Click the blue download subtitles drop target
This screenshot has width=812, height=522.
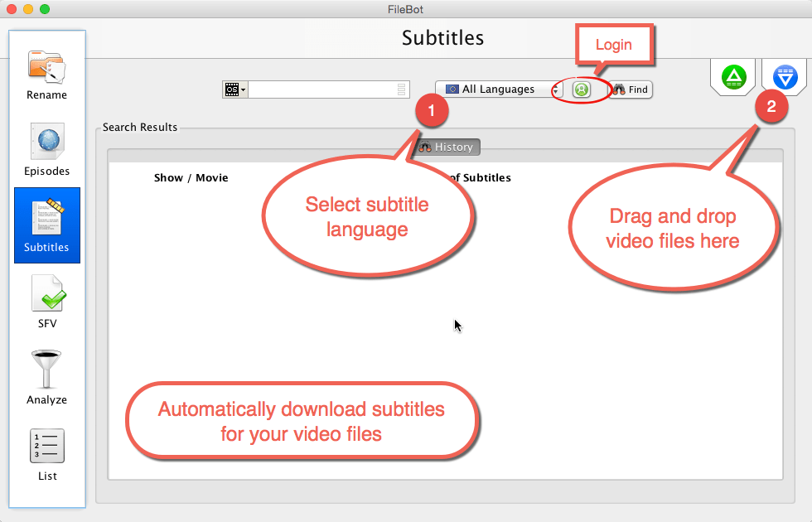click(784, 76)
